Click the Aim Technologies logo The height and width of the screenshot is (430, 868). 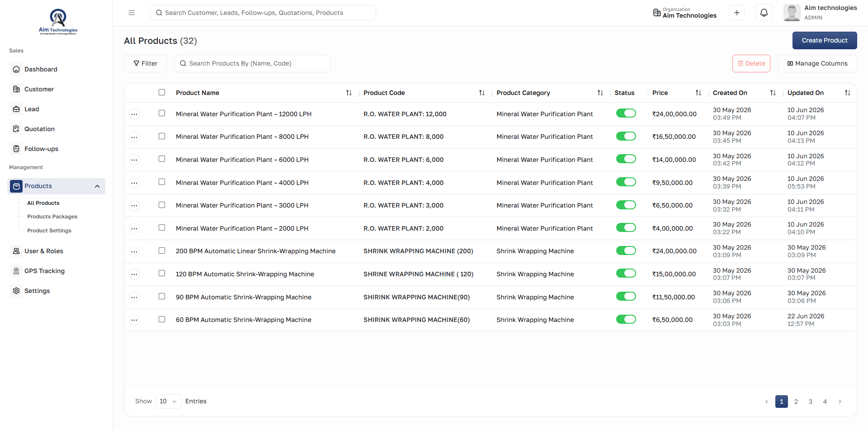point(58,21)
